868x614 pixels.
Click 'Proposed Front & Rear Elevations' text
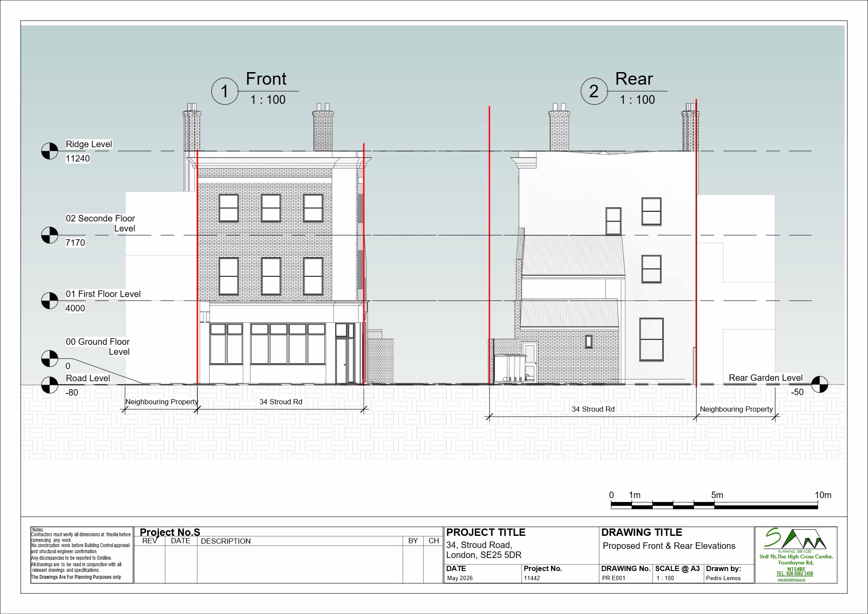click(x=669, y=546)
